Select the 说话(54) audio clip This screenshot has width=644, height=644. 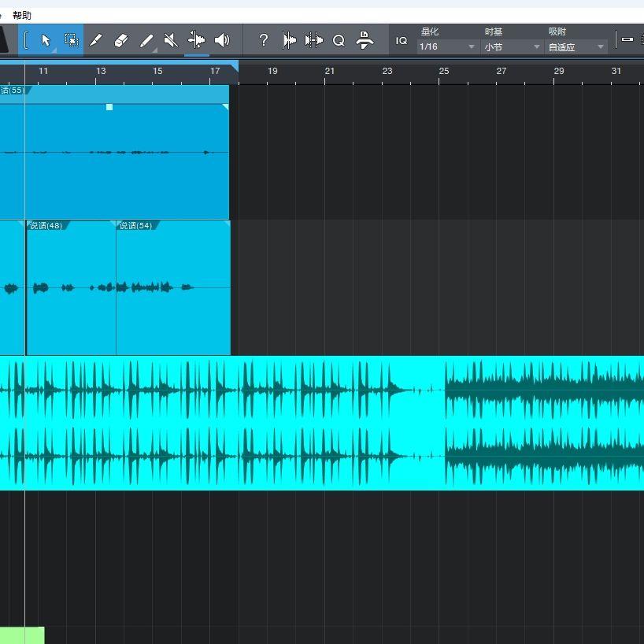pyautogui.click(x=173, y=287)
